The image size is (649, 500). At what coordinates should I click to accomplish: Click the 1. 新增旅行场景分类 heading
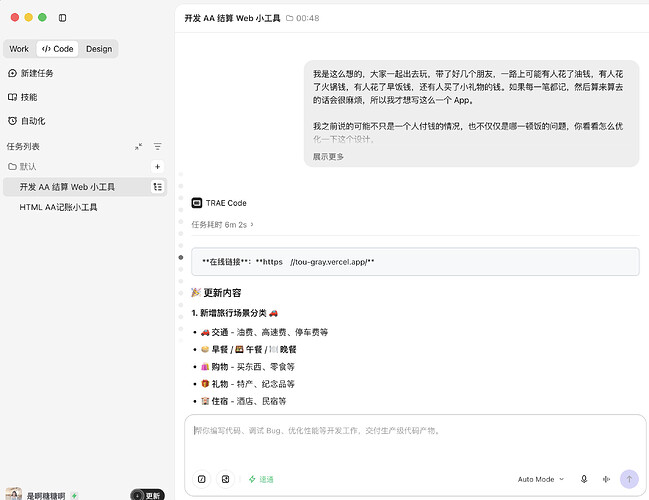pos(234,313)
